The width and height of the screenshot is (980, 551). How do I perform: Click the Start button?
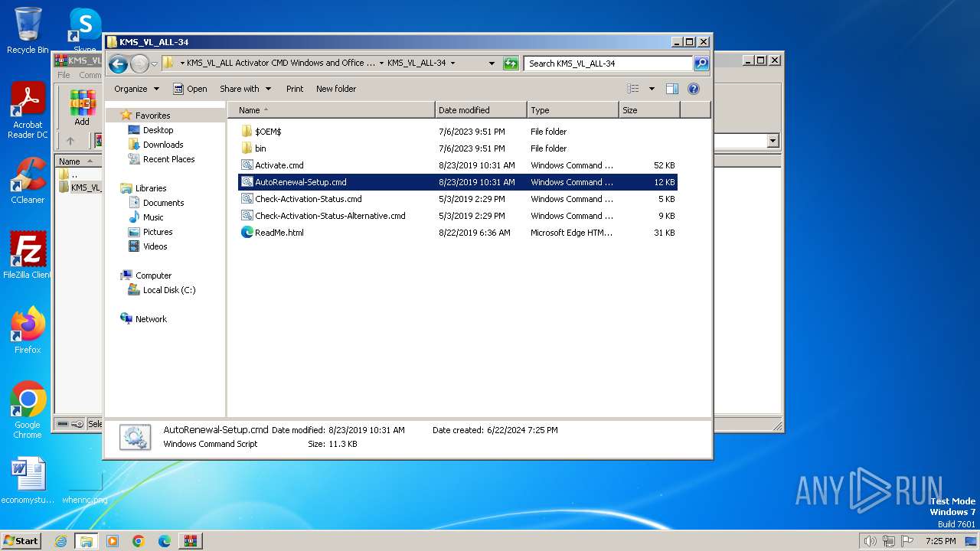tap(21, 540)
